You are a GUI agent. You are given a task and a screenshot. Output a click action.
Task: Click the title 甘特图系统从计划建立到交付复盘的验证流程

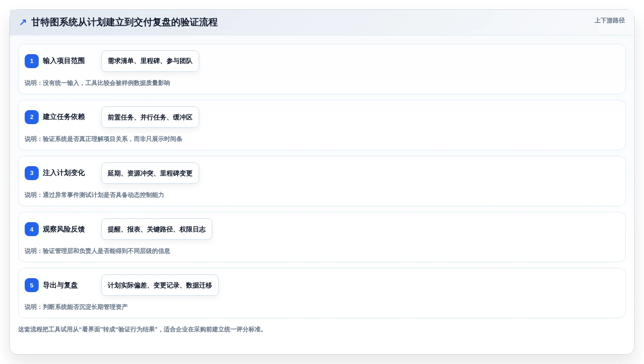click(x=124, y=22)
